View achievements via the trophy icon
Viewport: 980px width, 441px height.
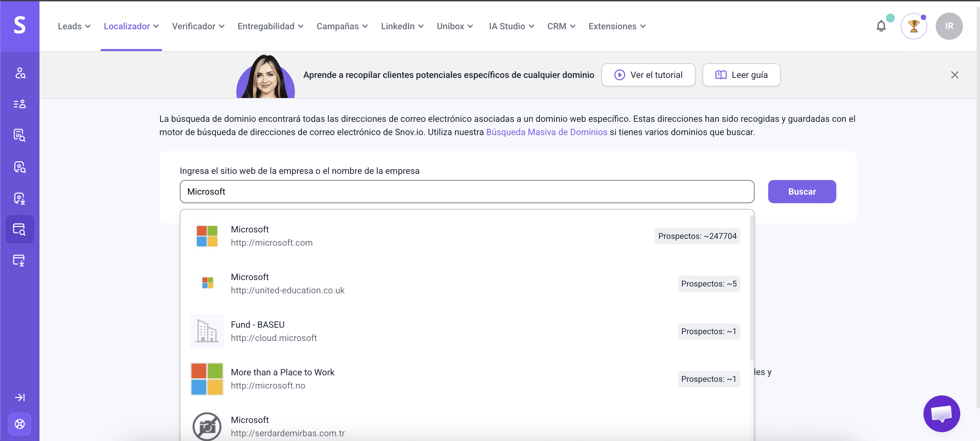tap(914, 26)
